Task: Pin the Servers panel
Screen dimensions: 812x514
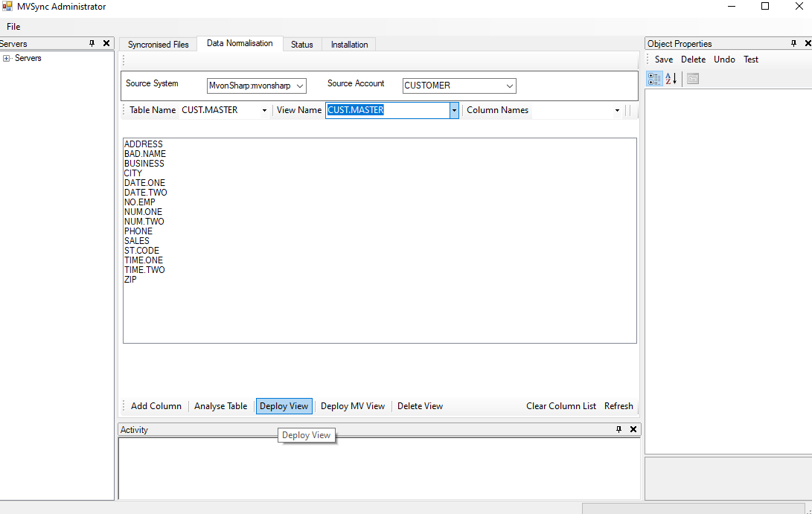Action: pyautogui.click(x=92, y=43)
